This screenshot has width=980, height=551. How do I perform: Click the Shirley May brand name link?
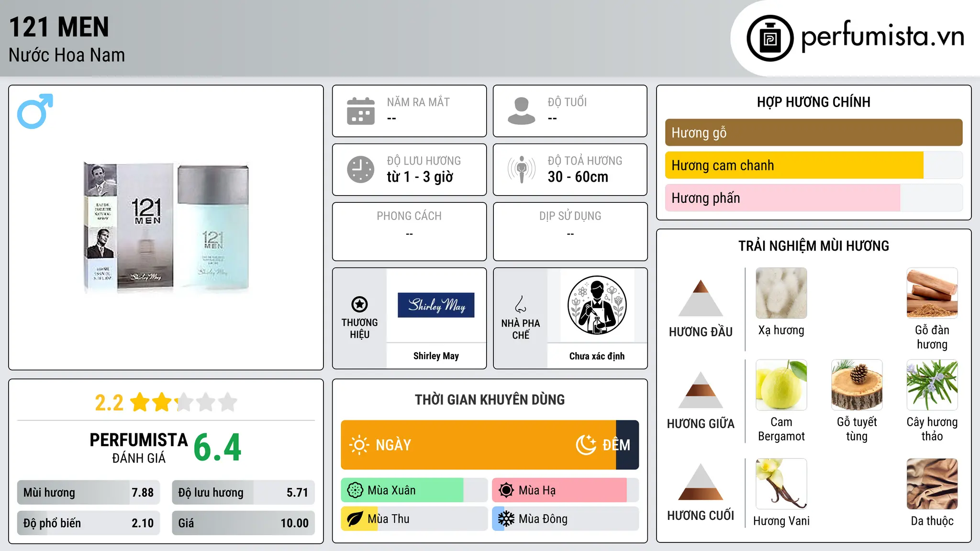point(436,356)
